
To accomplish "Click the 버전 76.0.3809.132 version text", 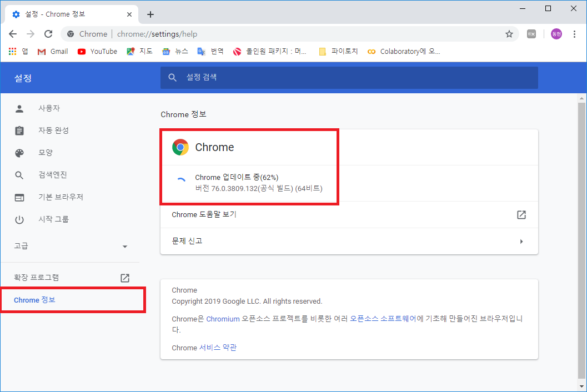I will [259, 188].
